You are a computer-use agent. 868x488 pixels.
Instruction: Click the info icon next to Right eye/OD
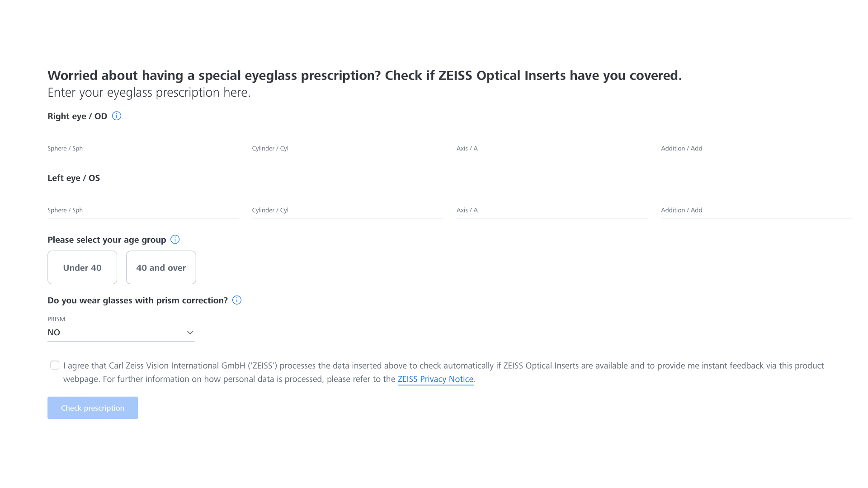point(117,116)
